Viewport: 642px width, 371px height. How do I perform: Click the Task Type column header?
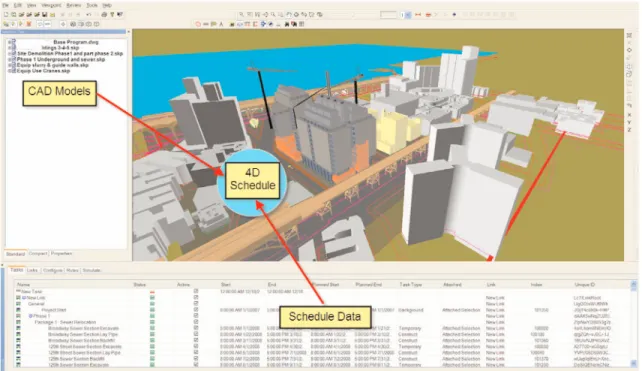(x=410, y=285)
